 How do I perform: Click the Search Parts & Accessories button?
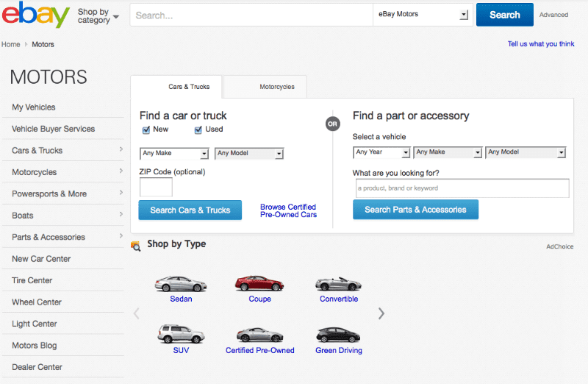415,210
